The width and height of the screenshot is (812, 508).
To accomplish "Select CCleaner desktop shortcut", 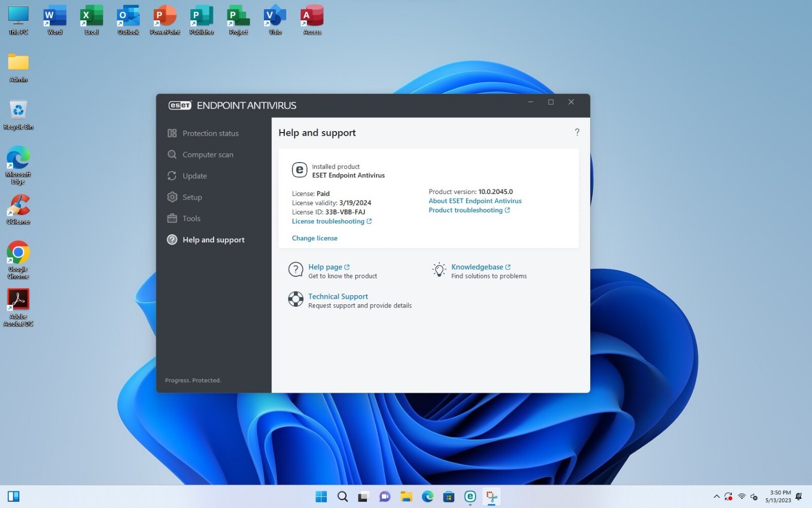I will (18, 209).
